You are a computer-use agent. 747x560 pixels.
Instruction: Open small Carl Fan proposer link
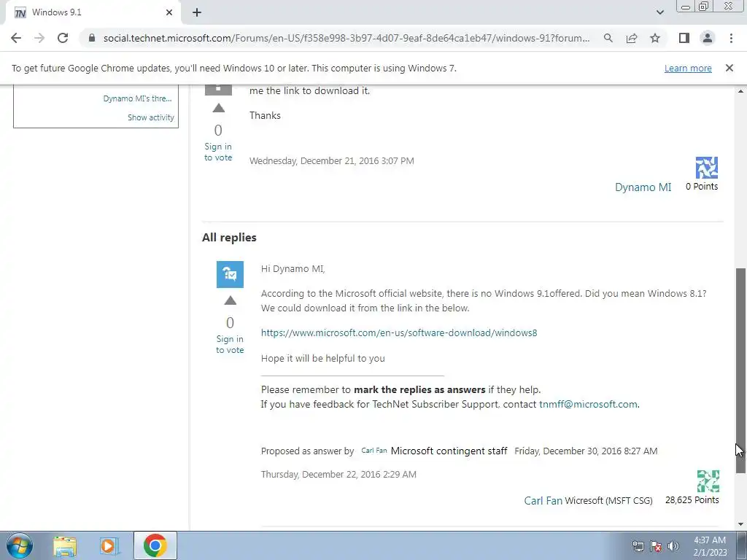(374, 451)
